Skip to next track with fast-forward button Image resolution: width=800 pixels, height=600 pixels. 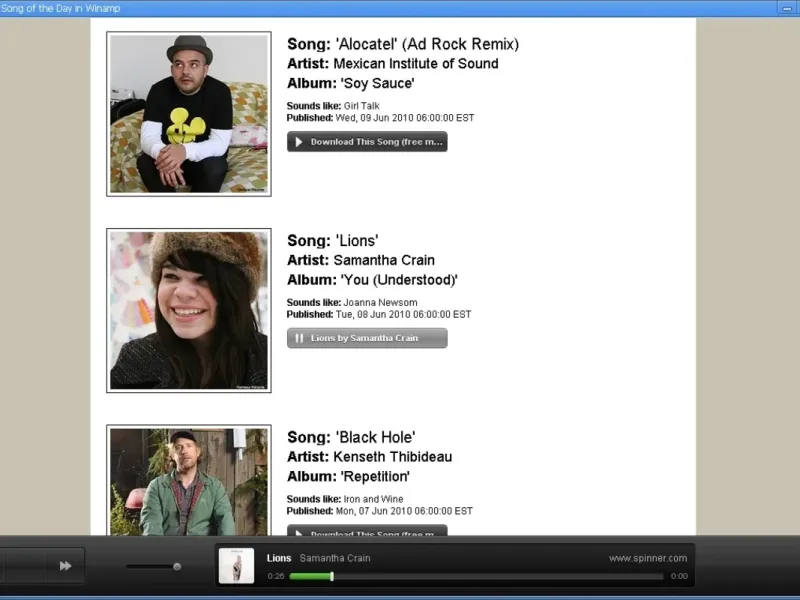pos(65,565)
